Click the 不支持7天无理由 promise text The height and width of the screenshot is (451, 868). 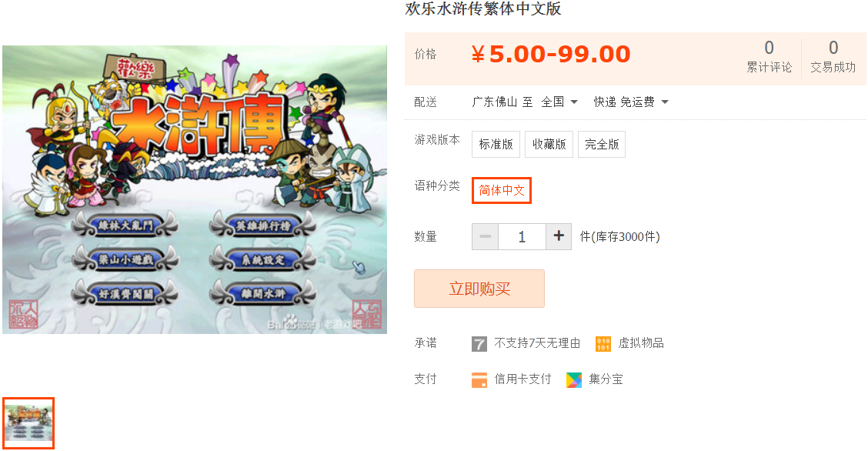tap(537, 343)
